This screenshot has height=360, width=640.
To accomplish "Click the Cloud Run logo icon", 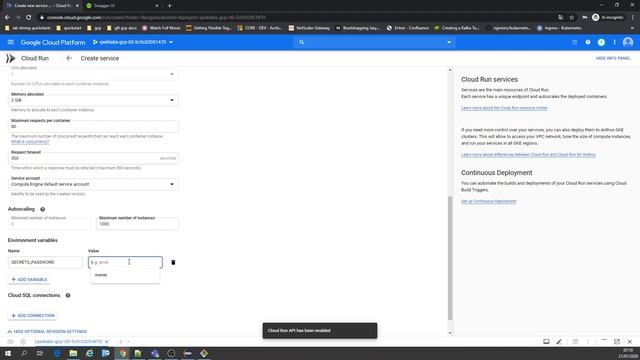I will pyautogui.click(x=11, y=58).
